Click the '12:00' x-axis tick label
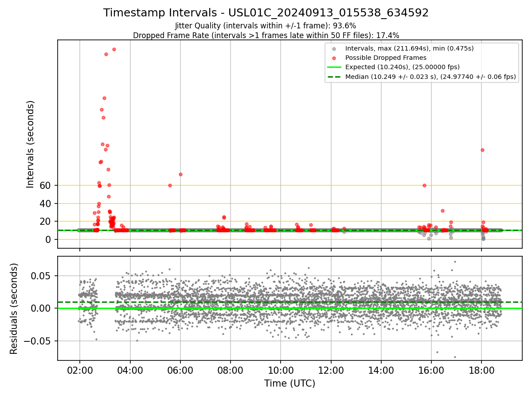The width and height of the screenshot is (532, 399). [331, 371]
